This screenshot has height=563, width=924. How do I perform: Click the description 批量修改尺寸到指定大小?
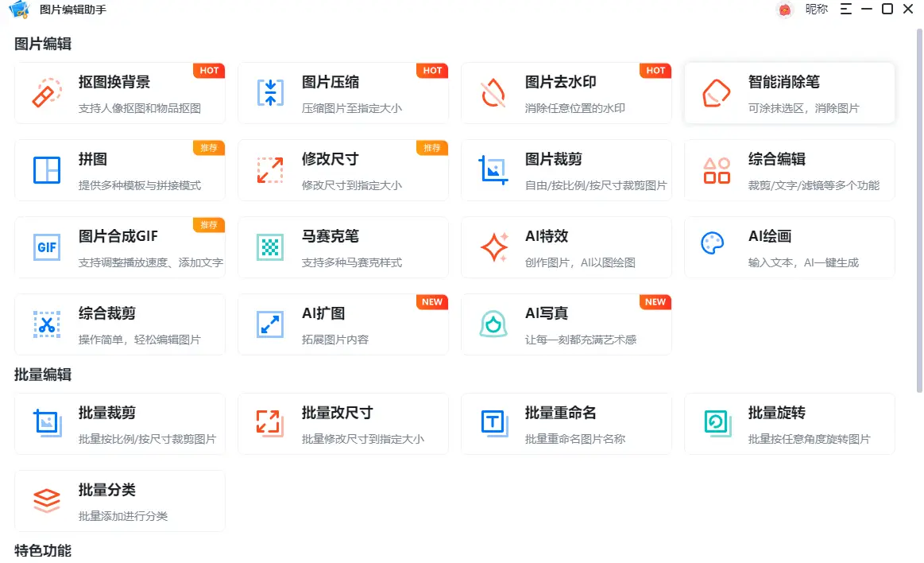363,439
